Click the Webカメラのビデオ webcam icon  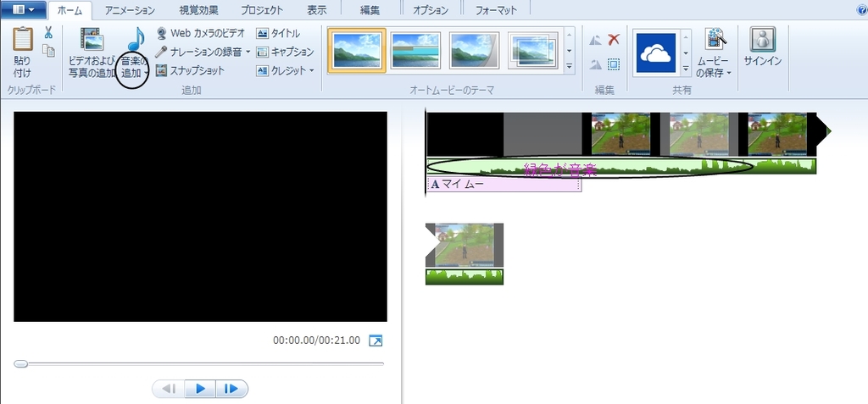162,33
